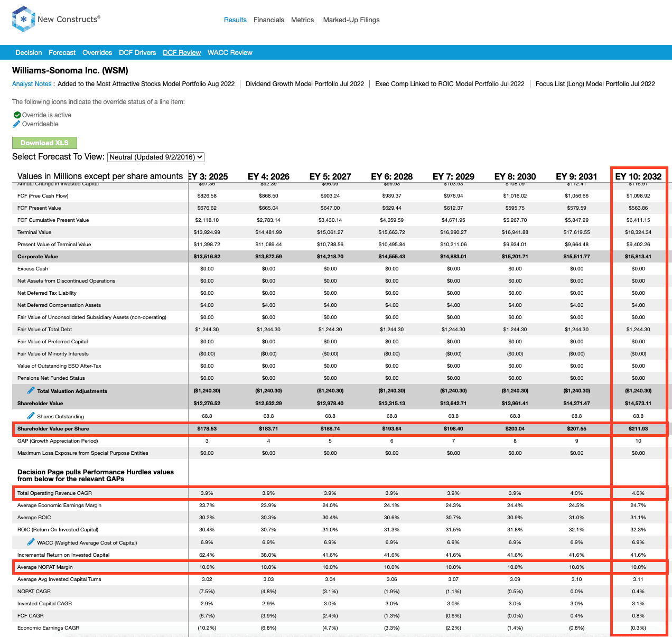Click the $15,813.41 corporate value cell

(638, 257)
